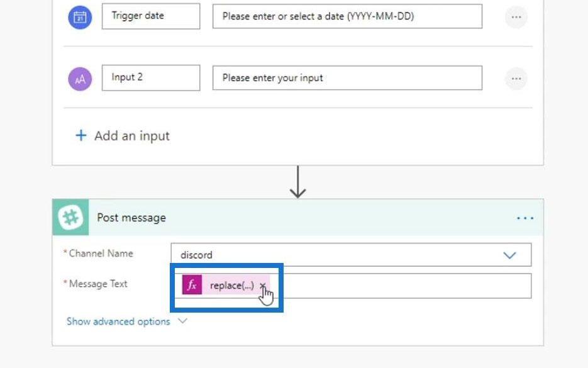588x368 pixels.
Task: Click the Trigger date calendar icon
Action: click(x=80, y=17)
